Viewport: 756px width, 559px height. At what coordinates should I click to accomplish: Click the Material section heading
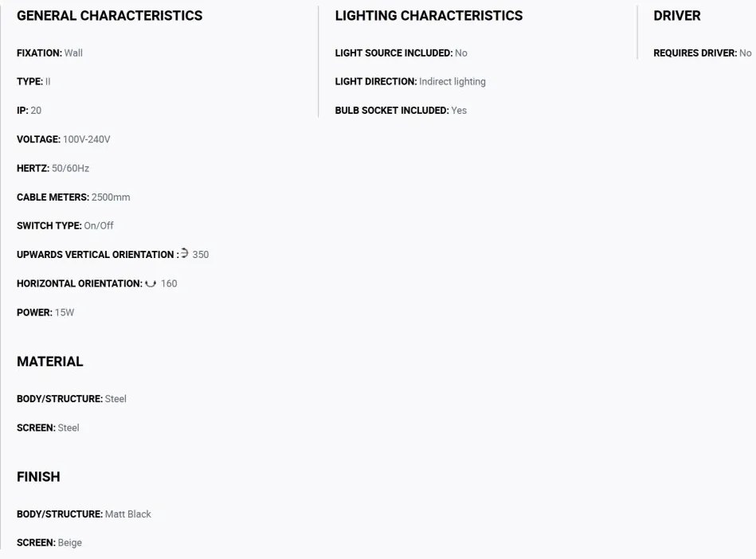pyautogui.click(x=49, y=362)
